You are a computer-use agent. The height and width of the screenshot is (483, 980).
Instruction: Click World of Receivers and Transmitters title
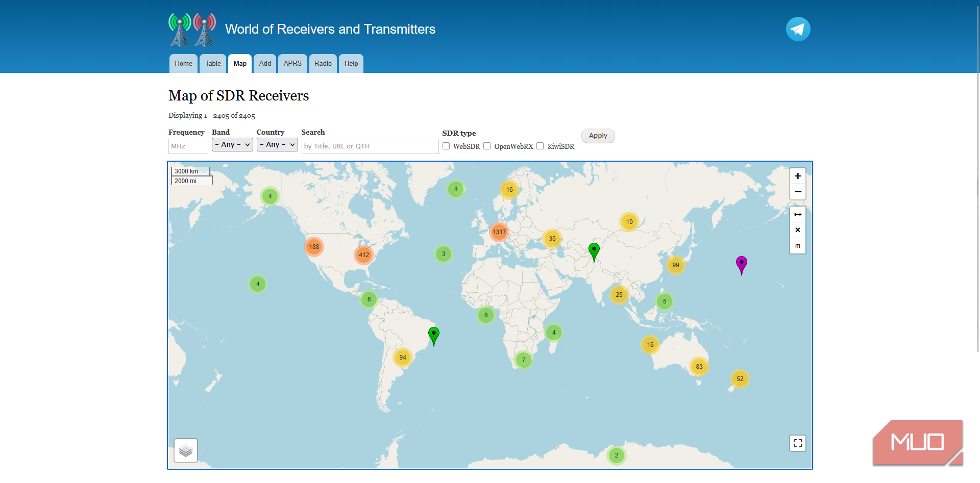pos(330,29)
